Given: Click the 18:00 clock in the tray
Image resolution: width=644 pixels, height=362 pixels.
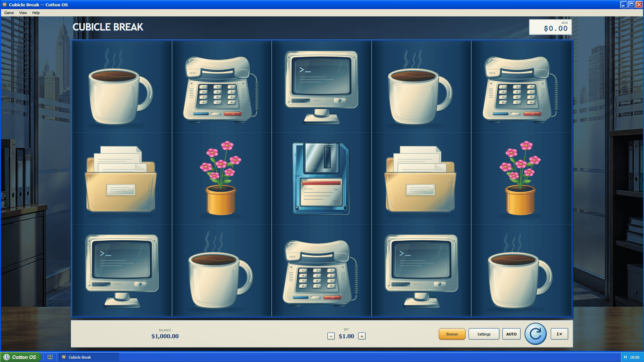Looking at the screenshot, I should tap(634, 357).
